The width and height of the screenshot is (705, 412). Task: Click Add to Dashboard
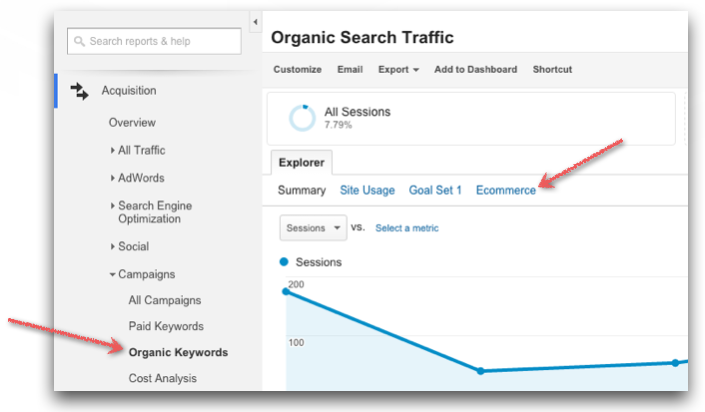point(475,69)
